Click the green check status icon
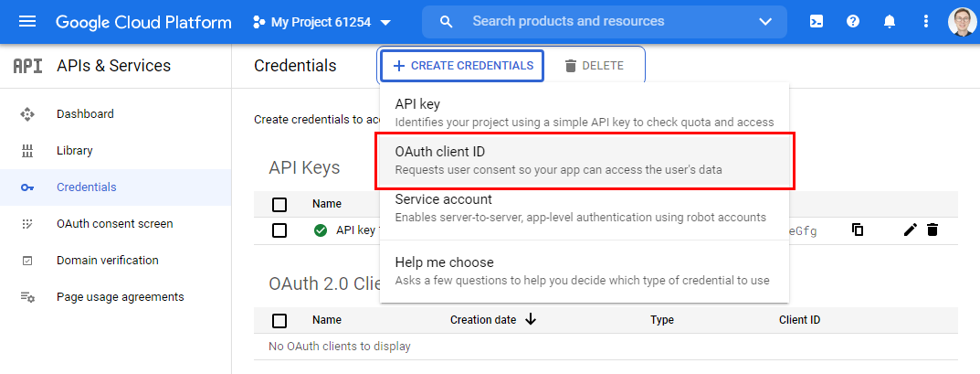The height and width of the screenshot is (374, 980). point(321,230)
